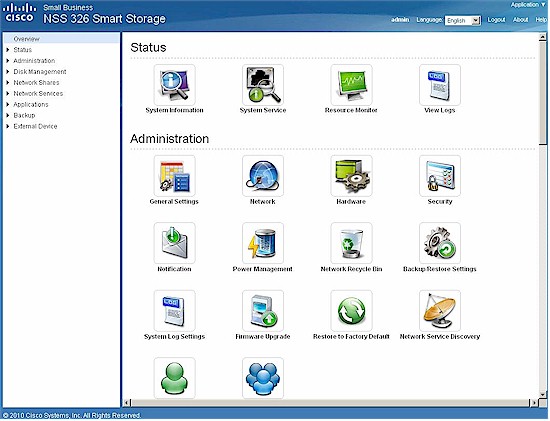Click the About link

pos(520,20)
